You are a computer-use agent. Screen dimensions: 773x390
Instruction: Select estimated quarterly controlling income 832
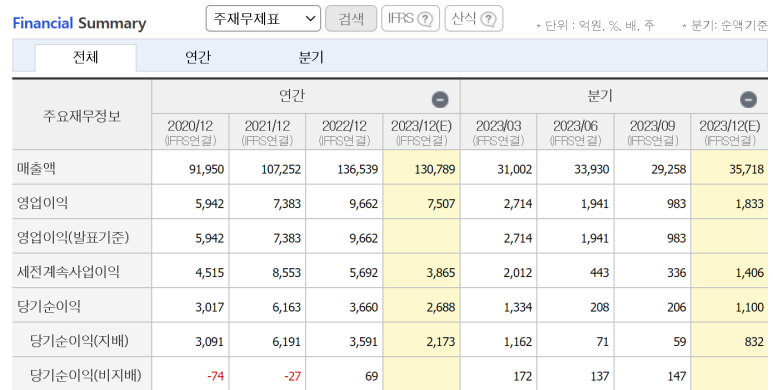[754, 342]
